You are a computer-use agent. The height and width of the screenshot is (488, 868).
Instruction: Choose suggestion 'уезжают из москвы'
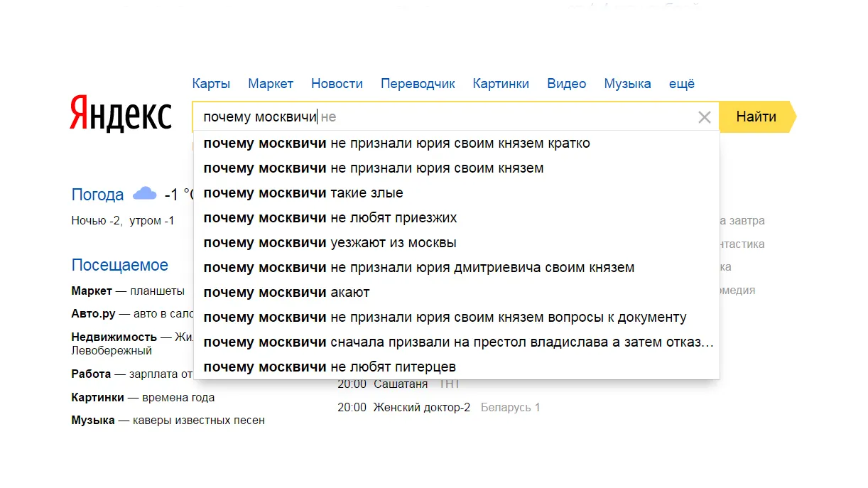[x=456, y=243]
